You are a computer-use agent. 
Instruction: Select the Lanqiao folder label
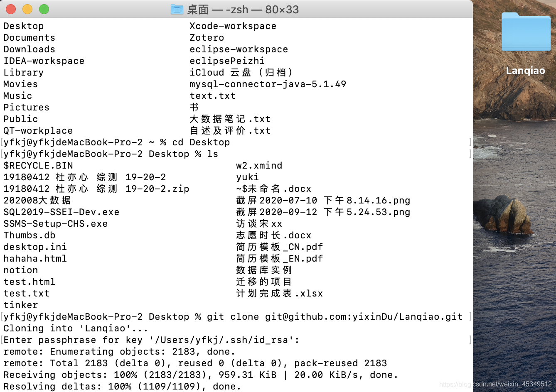pos(526,71)
